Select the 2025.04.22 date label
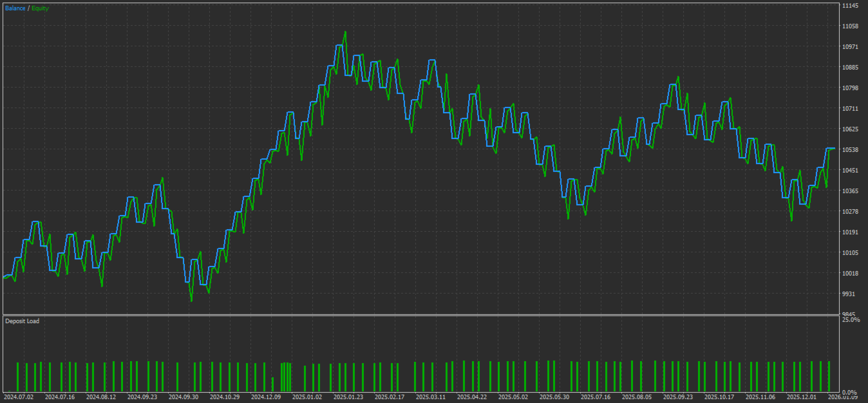The image size is (868, 403). [472, 397]
